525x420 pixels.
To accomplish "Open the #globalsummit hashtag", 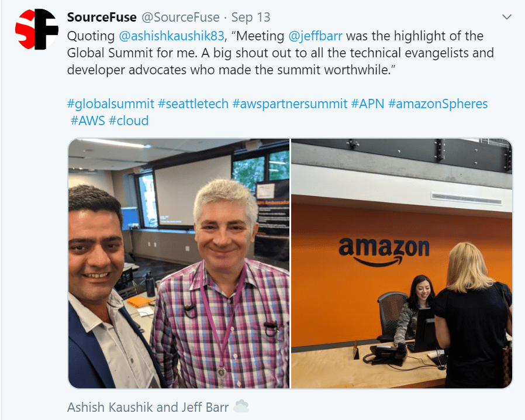I will click(x=110, y=104).
